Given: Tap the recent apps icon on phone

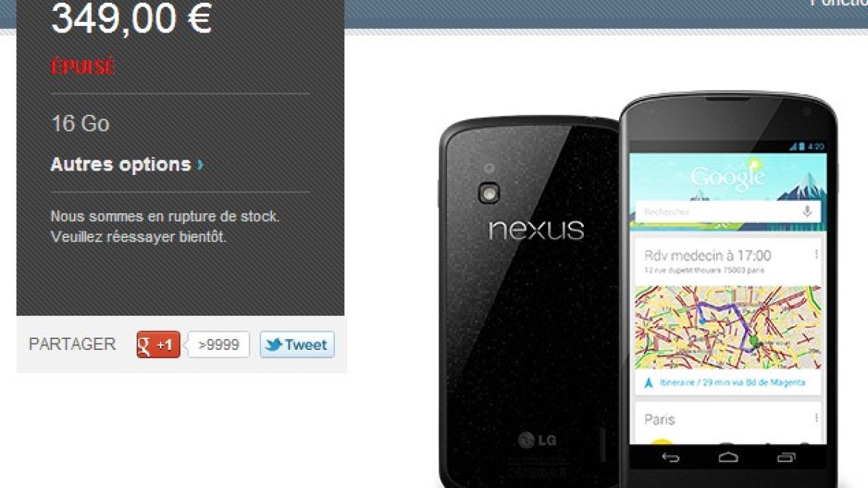Looking at the screenshot, I should pos(786,457).
